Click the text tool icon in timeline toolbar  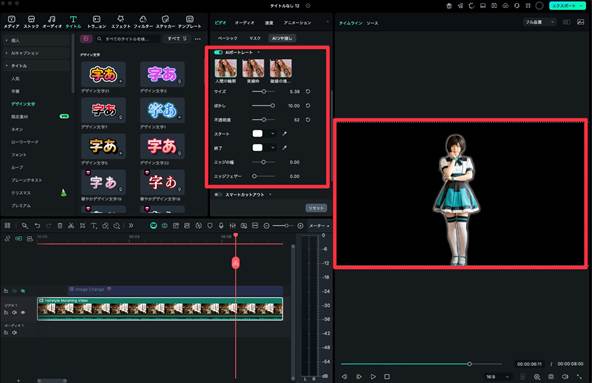(x=94, y=226)
